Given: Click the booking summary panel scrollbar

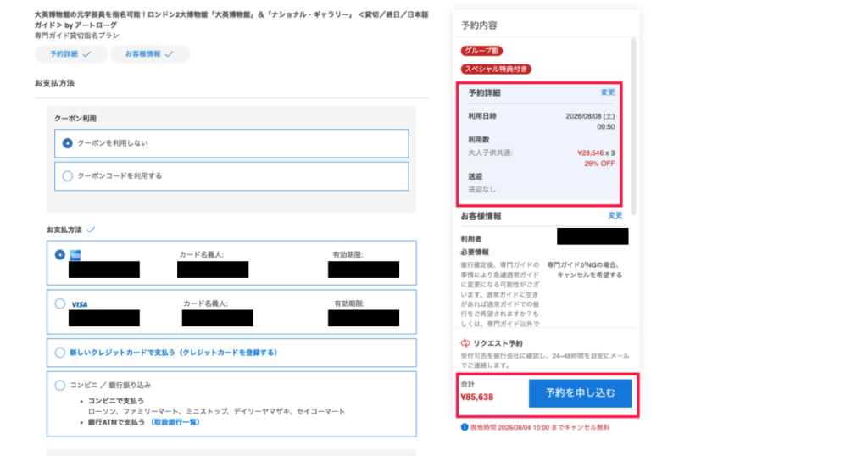Looking at the screenshot, I should point(633,127).
